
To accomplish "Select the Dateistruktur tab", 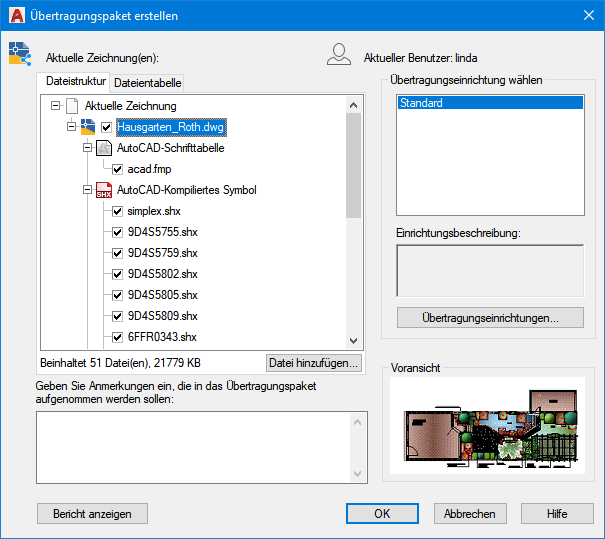I will coord(73,82).
